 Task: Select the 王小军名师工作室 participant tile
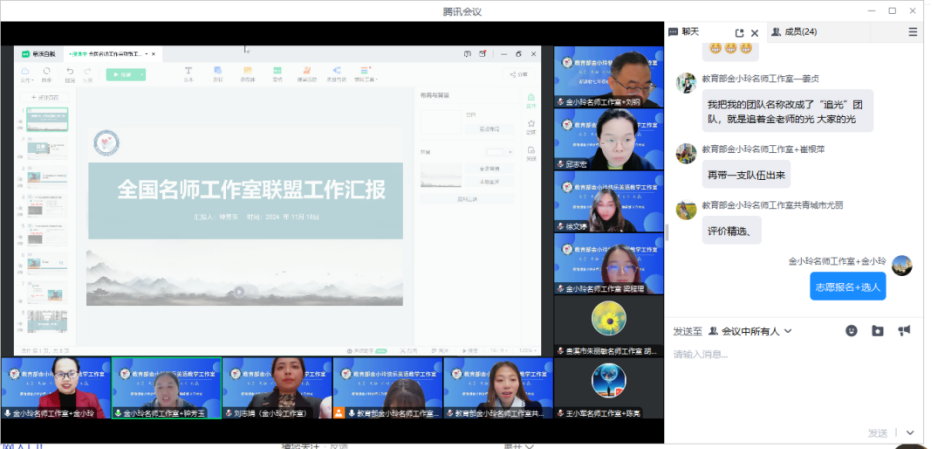pyautogui.click(x=609, y=388)
